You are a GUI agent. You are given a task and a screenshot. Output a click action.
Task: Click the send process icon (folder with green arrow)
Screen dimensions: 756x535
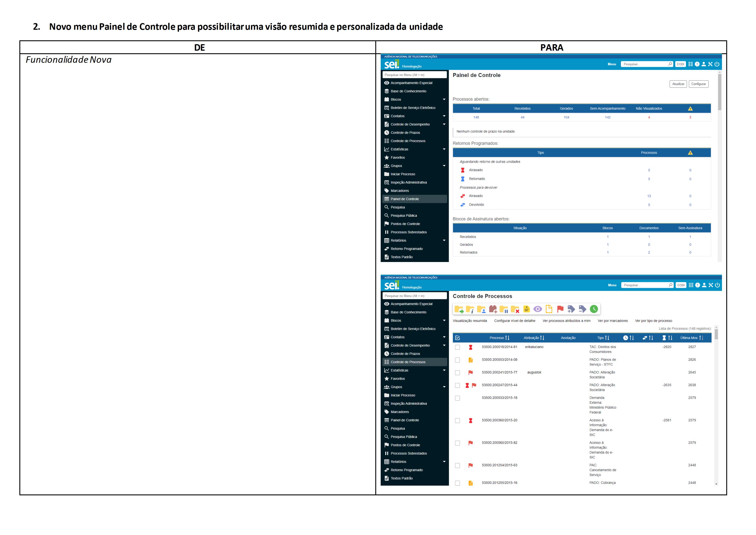tap(459, 309)
